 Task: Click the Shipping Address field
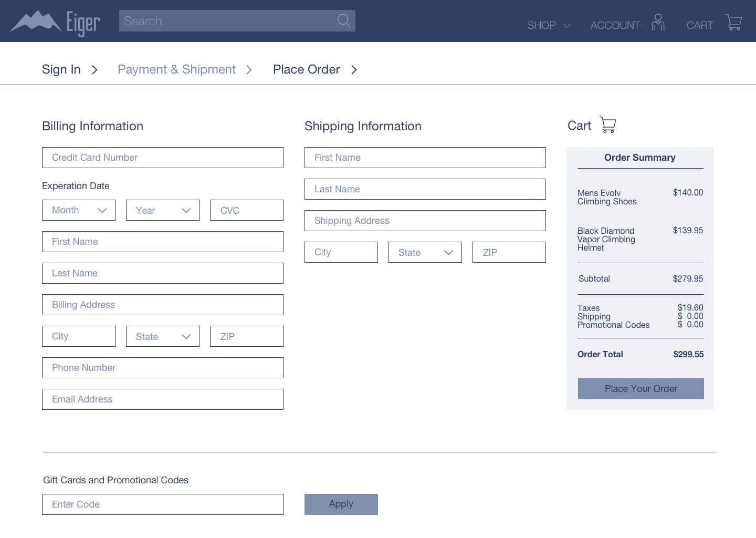tap(425, 221)
